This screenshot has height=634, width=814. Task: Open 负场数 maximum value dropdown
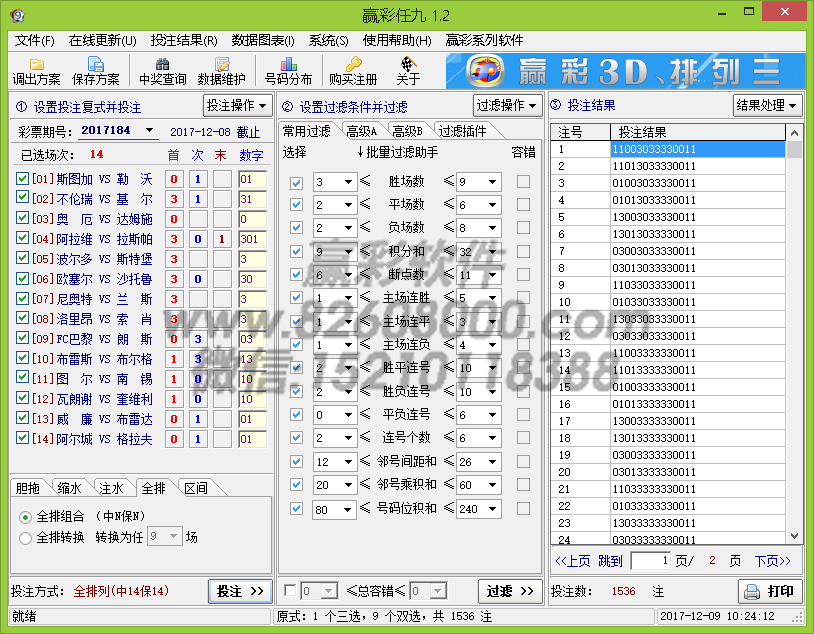coord(492,228)
